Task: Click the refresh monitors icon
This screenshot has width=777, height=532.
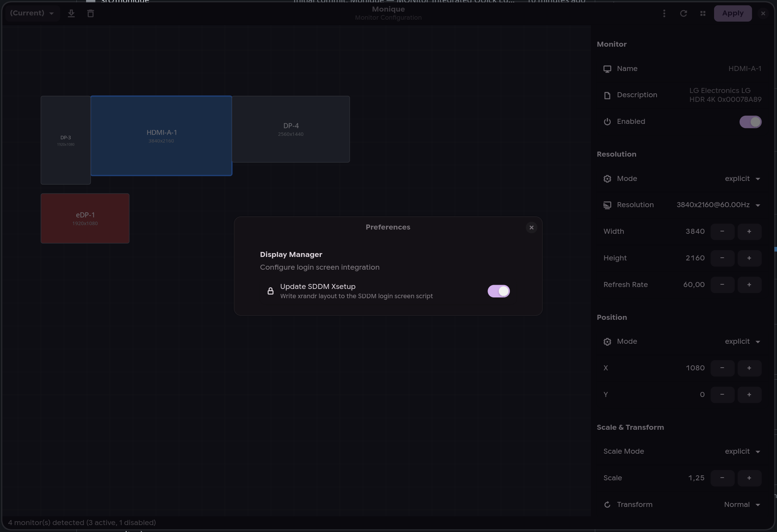Action: point(684,13)
